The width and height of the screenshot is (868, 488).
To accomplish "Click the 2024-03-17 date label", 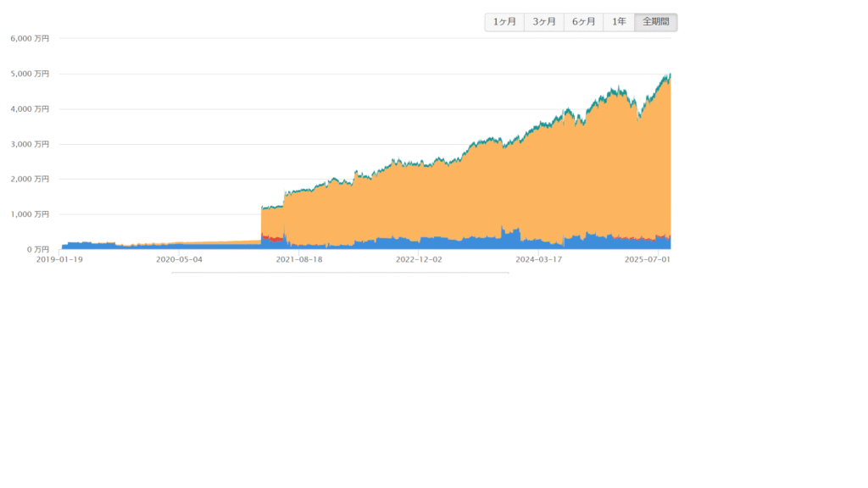I will point(538,259).
